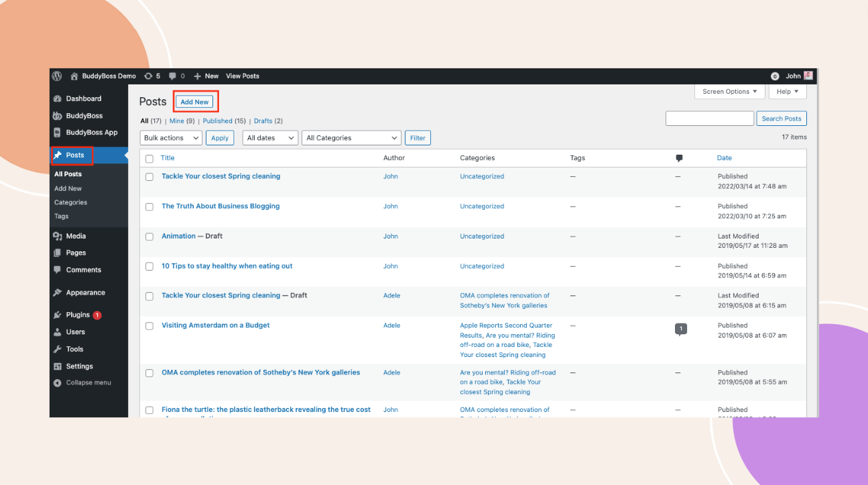Click the Plugins plug icon
This screenshot has width=868, height=485.
[x=58, y=315]
